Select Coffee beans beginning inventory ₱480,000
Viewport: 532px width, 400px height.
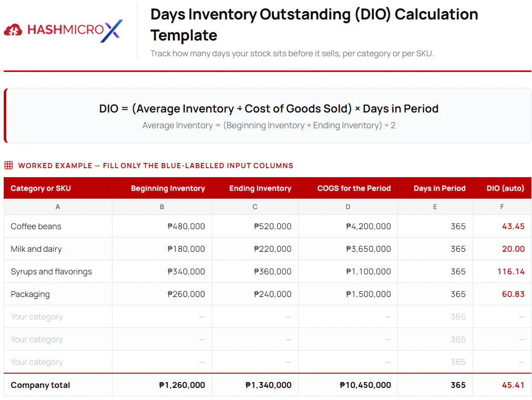coord(186,227)
